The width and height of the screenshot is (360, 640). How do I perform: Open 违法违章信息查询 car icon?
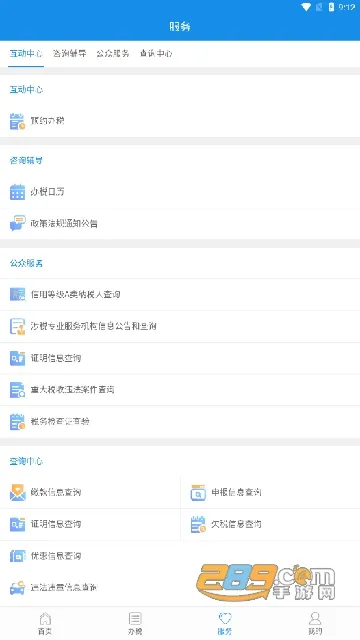click(17, 588)
